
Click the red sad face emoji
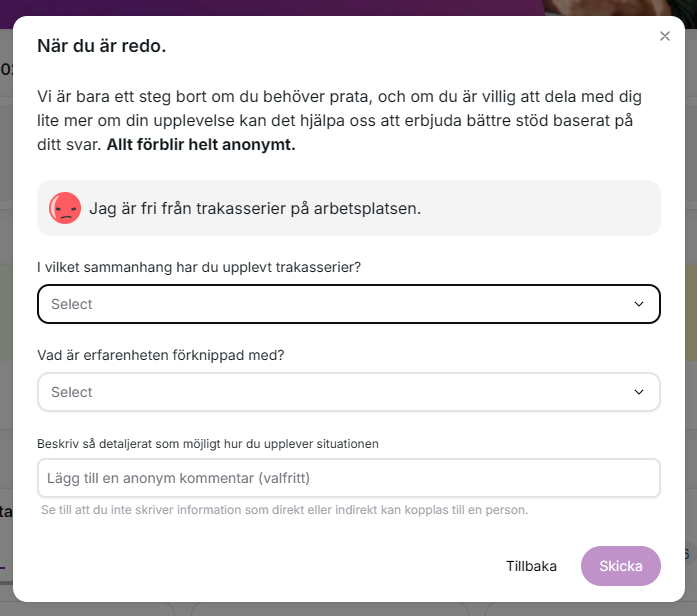coord(65,208)
